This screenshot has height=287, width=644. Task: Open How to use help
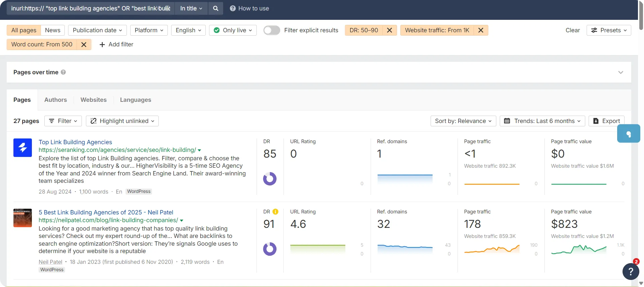[249, 8]
